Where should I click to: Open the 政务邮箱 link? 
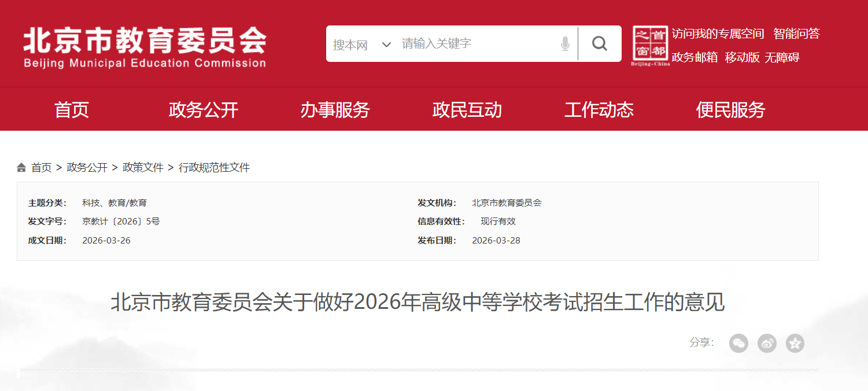coord(695,57)
